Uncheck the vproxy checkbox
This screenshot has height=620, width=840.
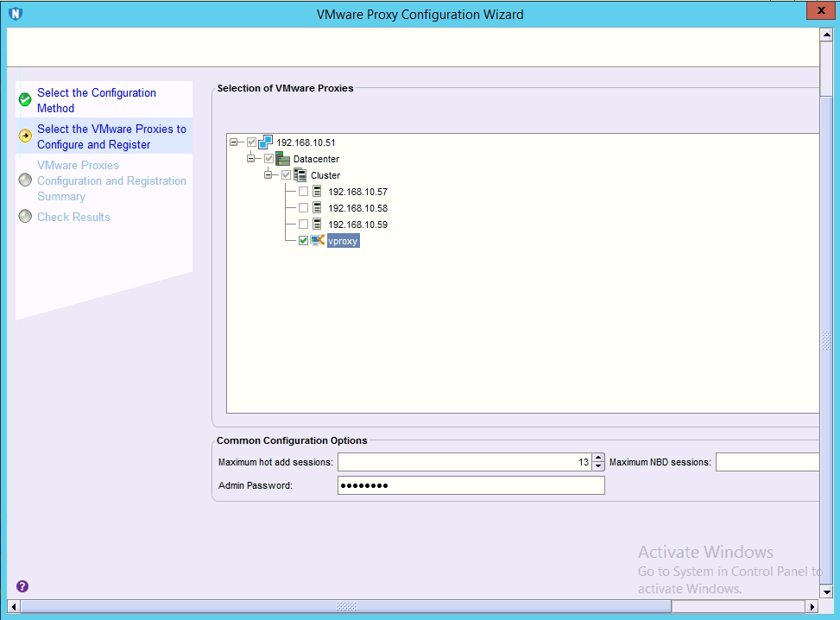pyautogui.click(x=303, y=241)
